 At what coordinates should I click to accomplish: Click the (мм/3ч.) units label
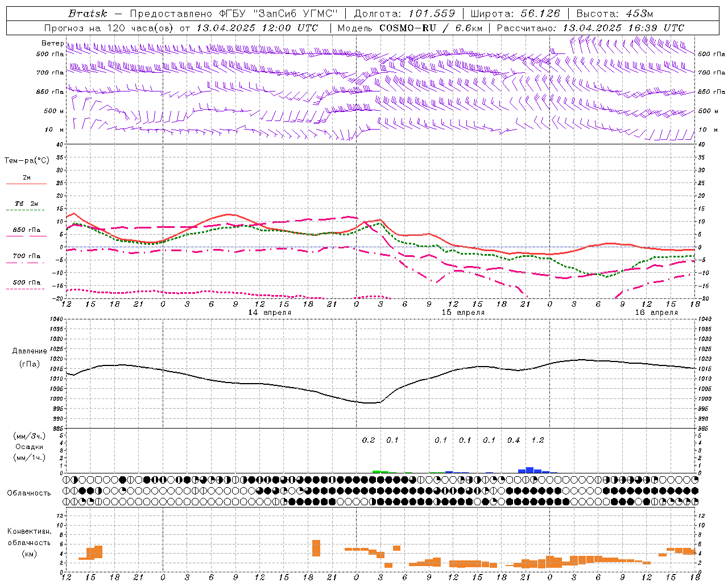click(x=30, y=436)
